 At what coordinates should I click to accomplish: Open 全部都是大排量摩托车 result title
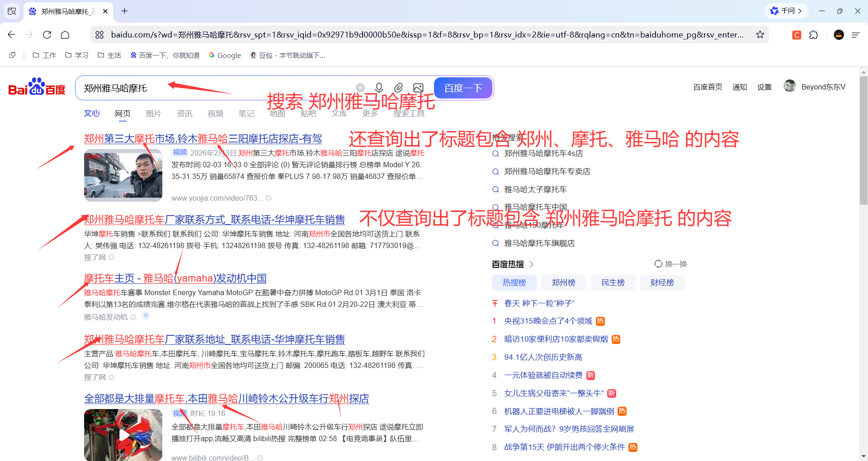[226, 399]
